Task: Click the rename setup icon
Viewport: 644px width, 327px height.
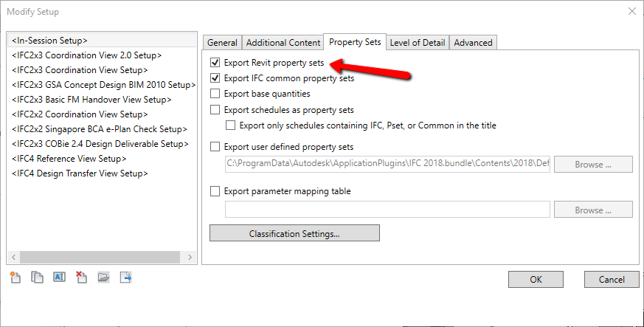Action: click(x=59, y=278)
